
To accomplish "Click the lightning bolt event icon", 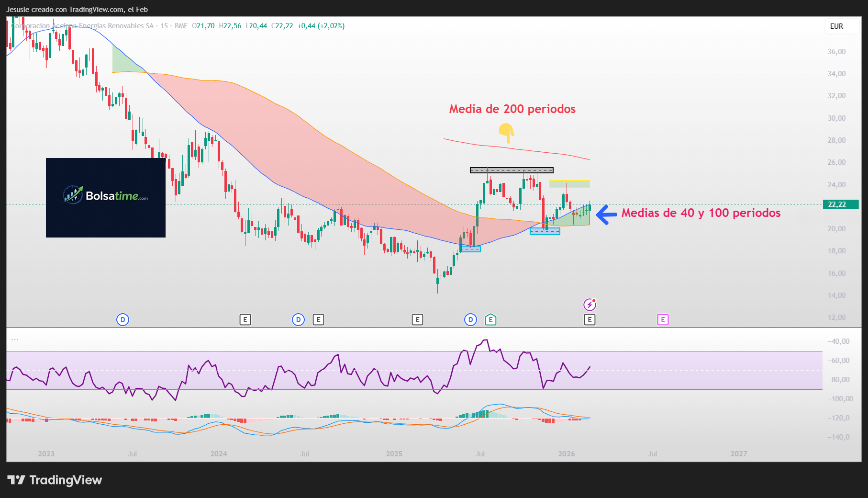I will point(590,305).
